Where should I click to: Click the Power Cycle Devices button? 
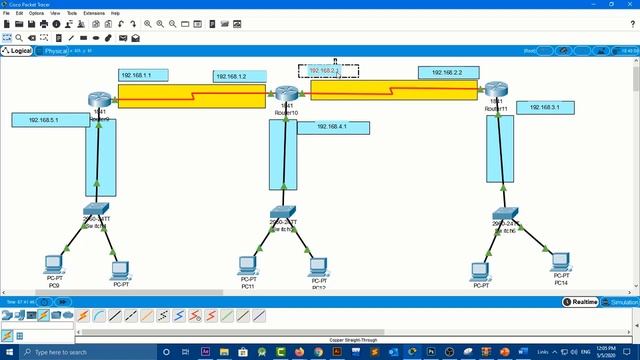point(44,302)
